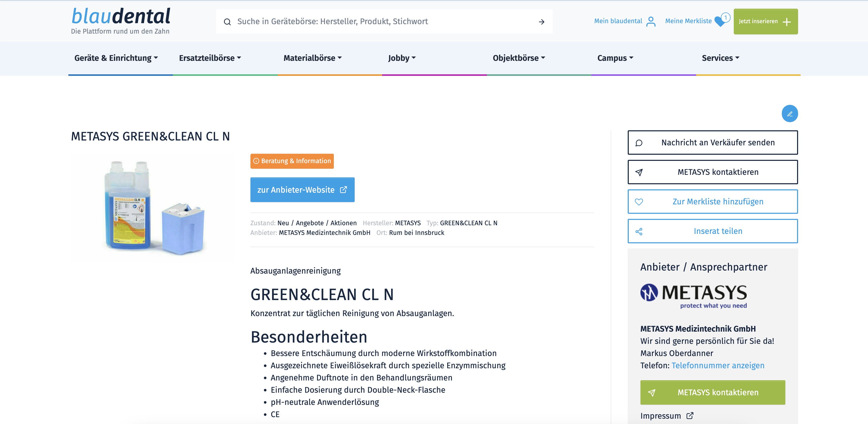Open the Impressum link
The width and height of the screenshot is (868, 424).
coord(661,416)
